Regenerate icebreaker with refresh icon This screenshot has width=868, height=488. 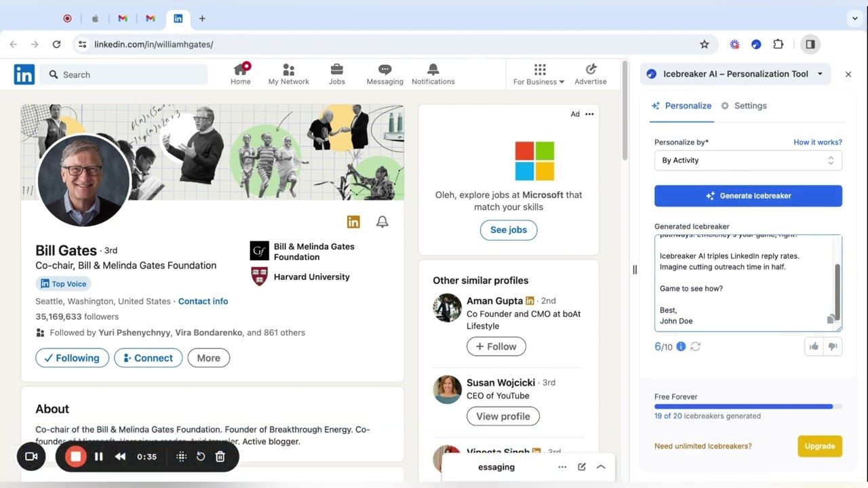coord(695,346)
